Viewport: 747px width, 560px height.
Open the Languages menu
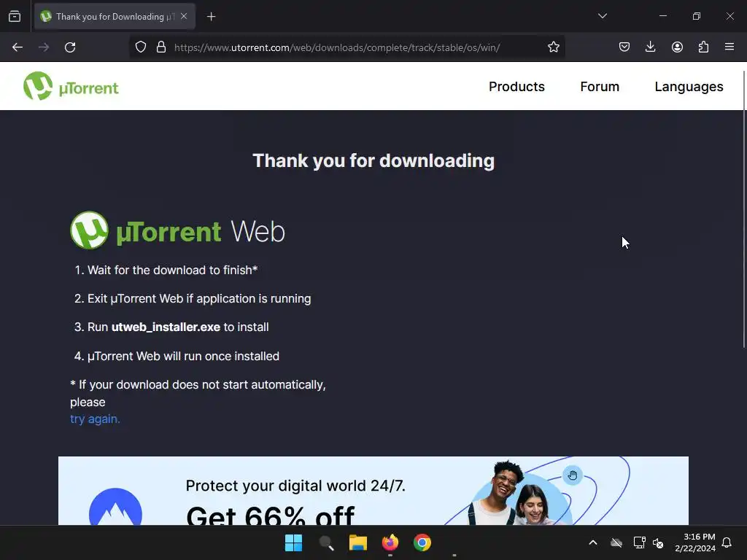[x=689, y=87]
